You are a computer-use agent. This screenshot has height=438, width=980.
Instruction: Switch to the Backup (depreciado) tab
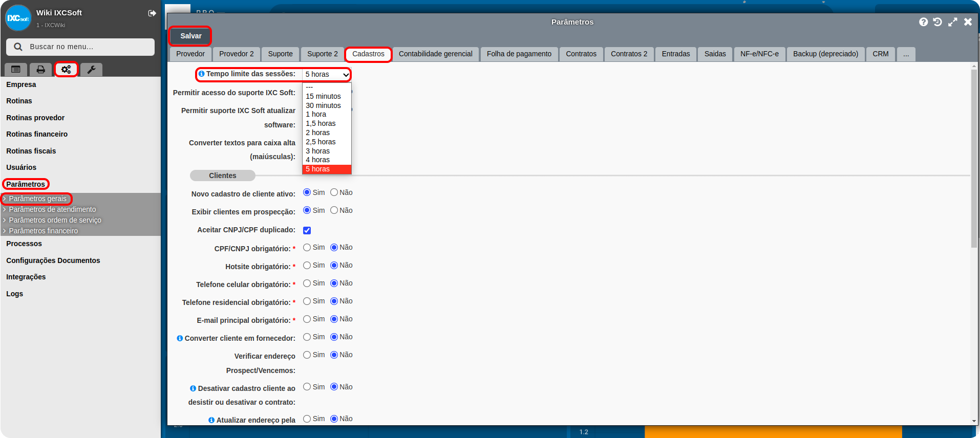coord(825,54)
